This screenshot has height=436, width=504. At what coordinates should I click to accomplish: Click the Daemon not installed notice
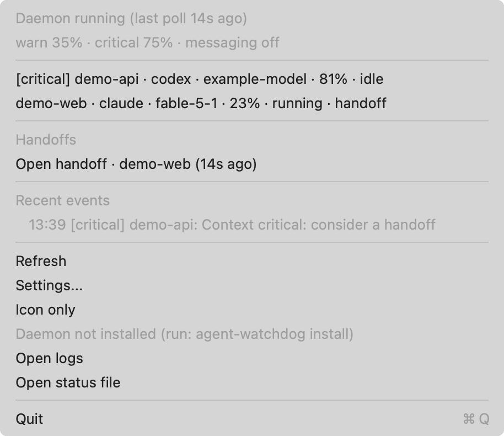click(x=185, y=334)
